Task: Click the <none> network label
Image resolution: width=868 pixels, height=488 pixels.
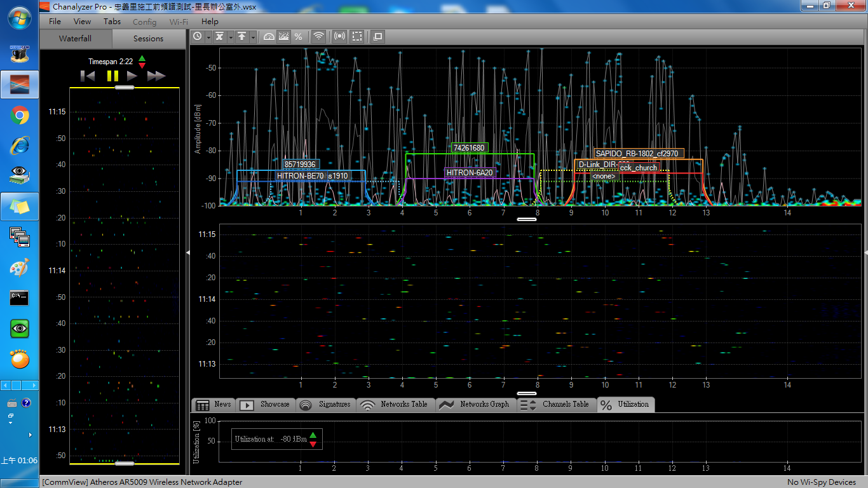Action: 604,176
